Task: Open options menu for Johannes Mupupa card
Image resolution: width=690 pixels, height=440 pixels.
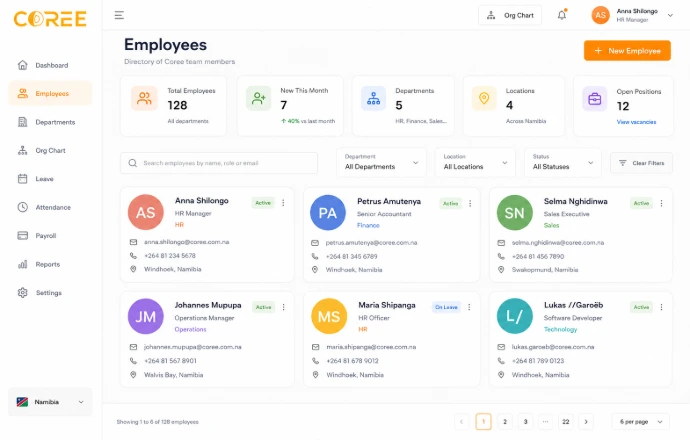Action: click(x=283, y=307)
